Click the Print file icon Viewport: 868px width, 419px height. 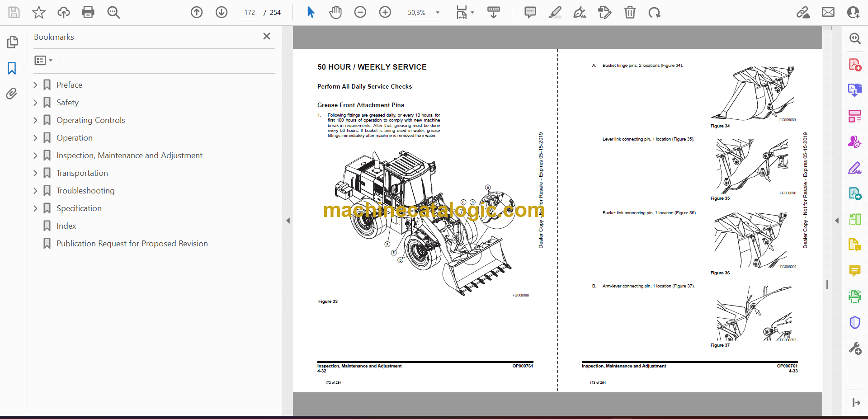tap(88, 12)
